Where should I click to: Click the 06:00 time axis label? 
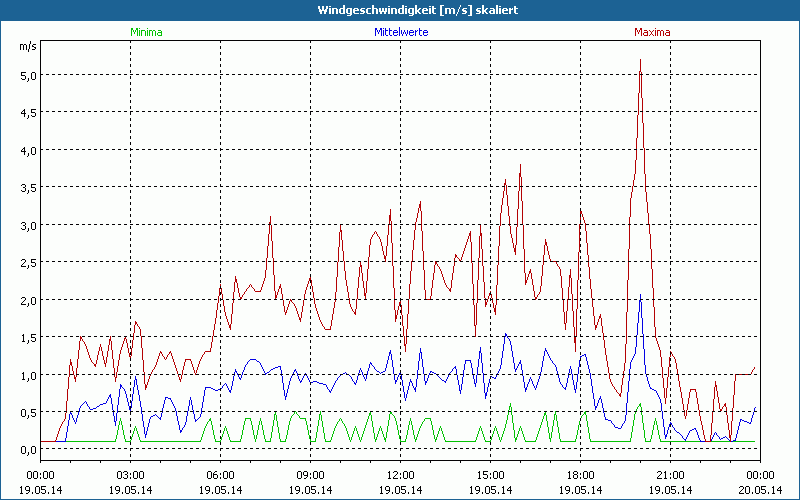click(220, 475)
